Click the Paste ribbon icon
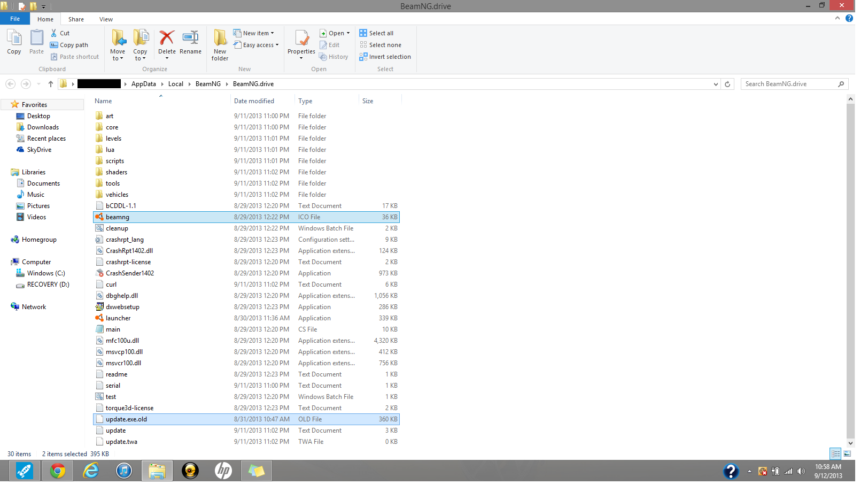The width and height of the screenshot is (868, 492). click(37, 42)
